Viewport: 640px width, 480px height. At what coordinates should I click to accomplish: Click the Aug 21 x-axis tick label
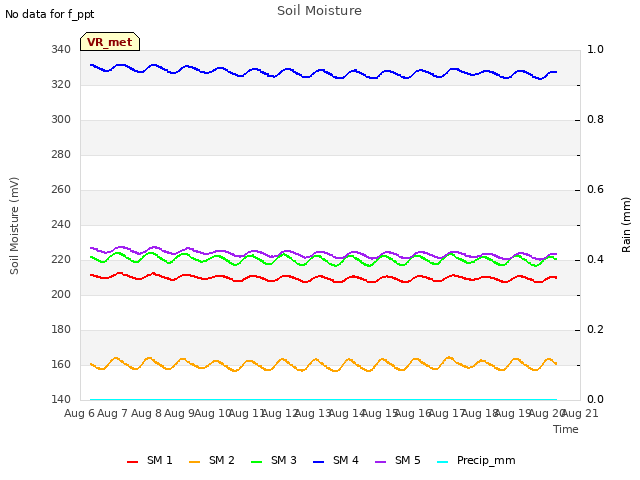tap(580, 413)
